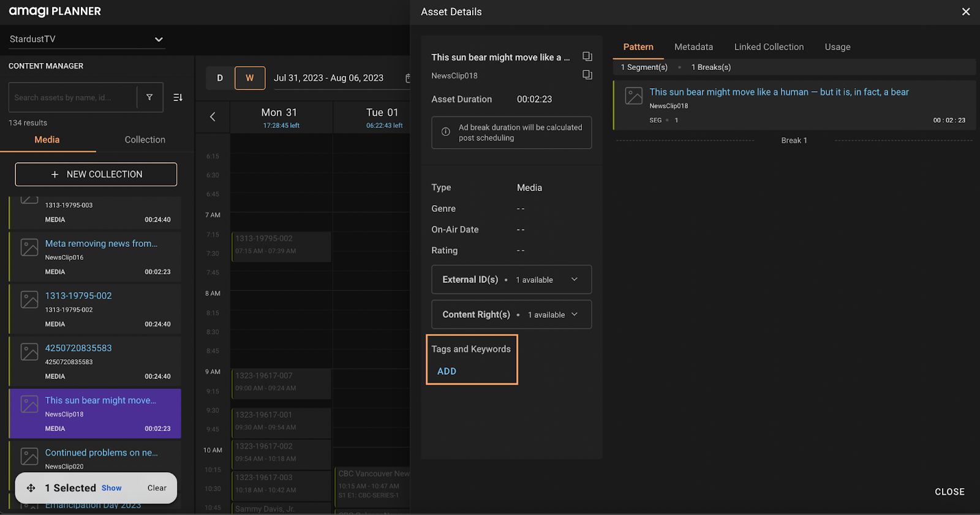Click thumbnail icon of 1313-19795-002 asset

click(x=29, y=299)
